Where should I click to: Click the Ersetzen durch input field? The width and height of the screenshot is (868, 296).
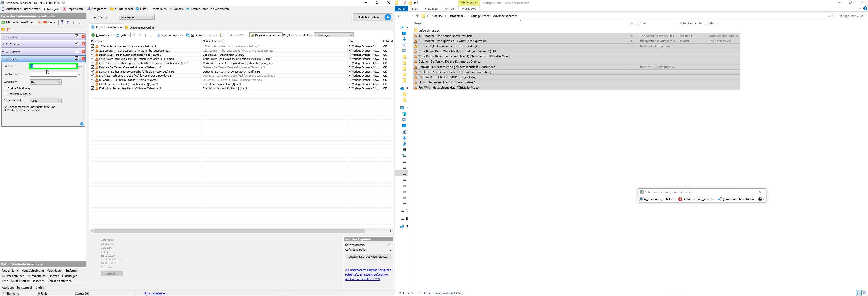[53, 74]
